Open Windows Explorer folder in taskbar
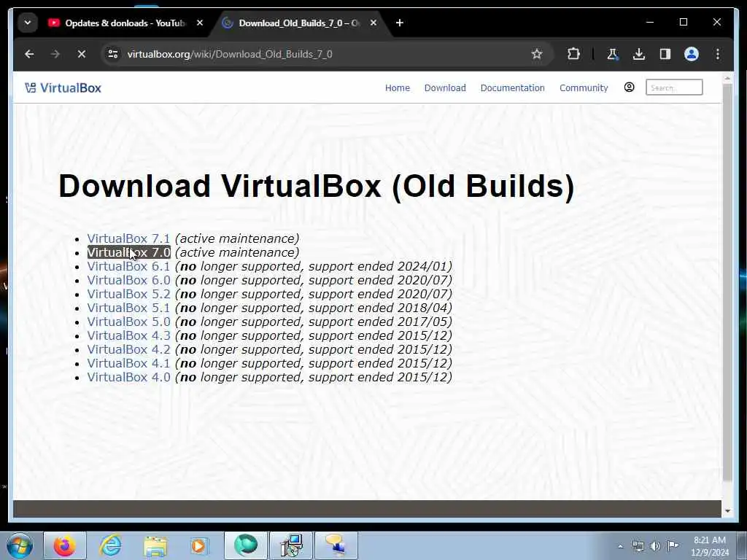Image resolution: width=747 pixels, height=560 pixels. (x=155, y=545)
